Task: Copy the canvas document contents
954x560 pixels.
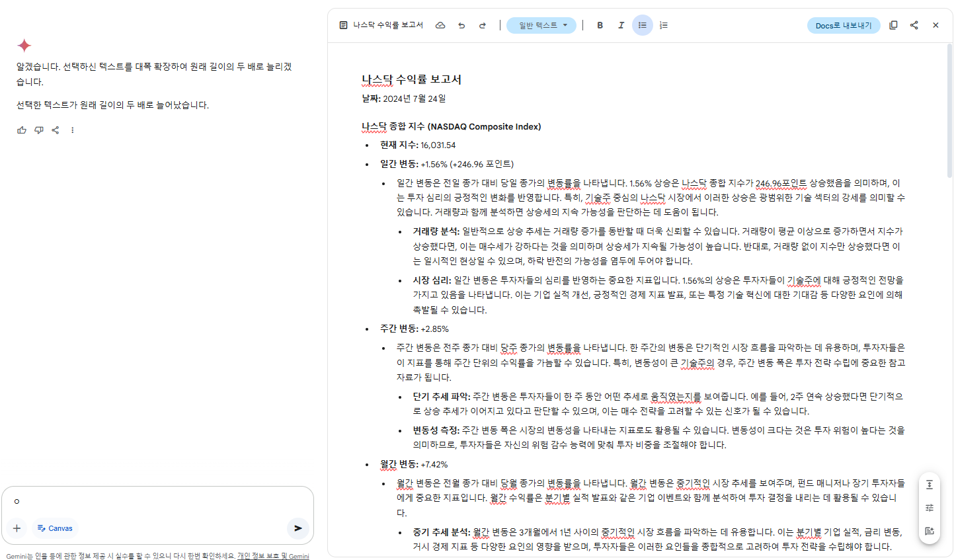Action: click(893, 25)
